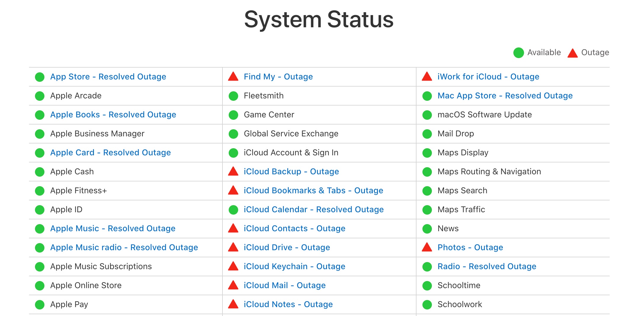This screenshot has height=316, width=644.
Task: Open Mac App Store - Resolved Outage link
Action: pyautogui.click(x=505, y=96)
